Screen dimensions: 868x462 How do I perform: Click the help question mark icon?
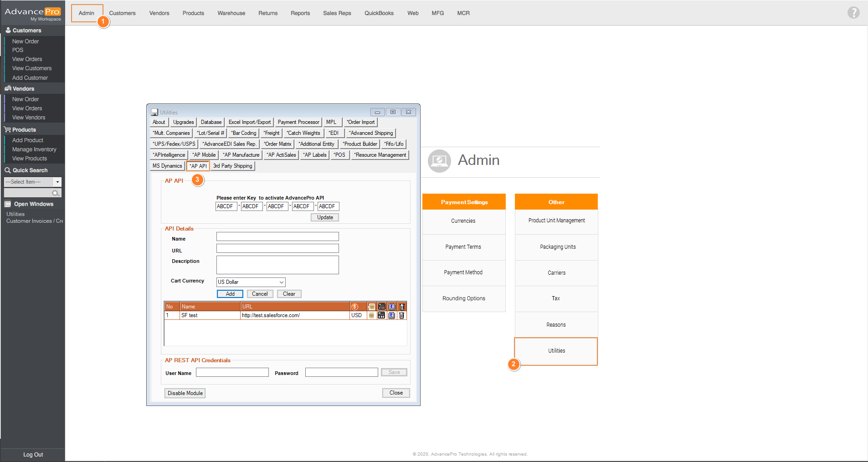click(853, 13)
